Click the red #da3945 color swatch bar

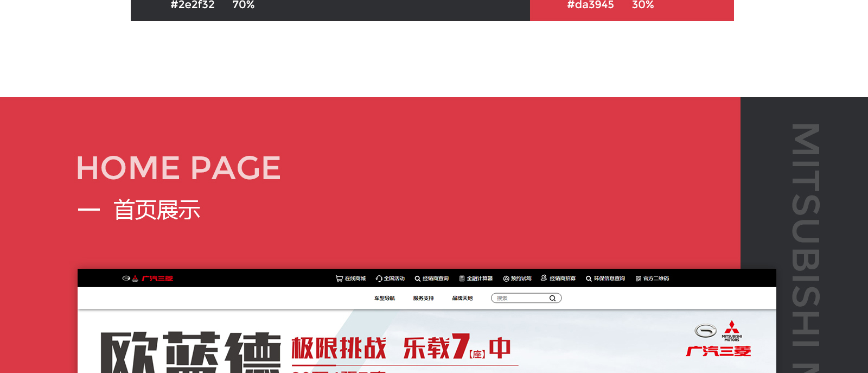pyautogui.click(x=631, y=10)
